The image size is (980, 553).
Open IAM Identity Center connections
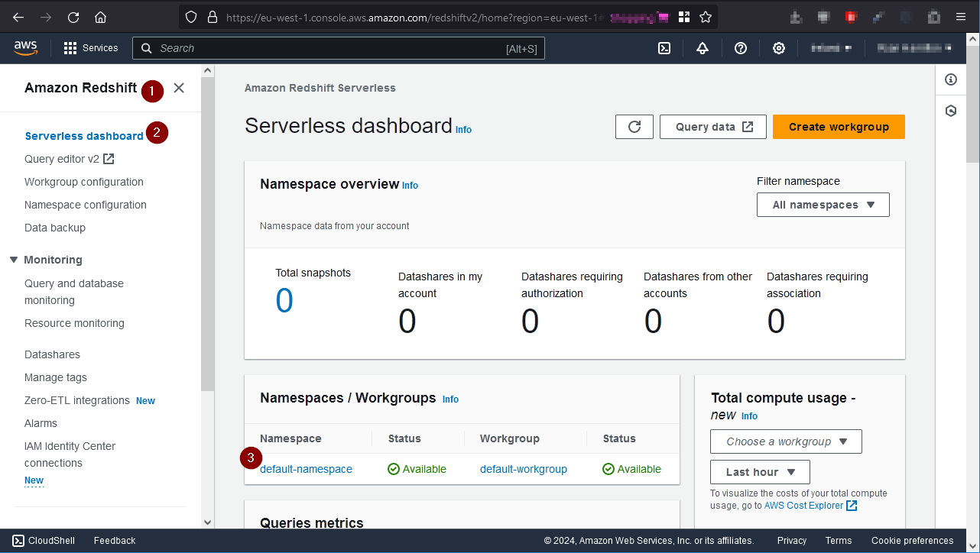[70, 454]
